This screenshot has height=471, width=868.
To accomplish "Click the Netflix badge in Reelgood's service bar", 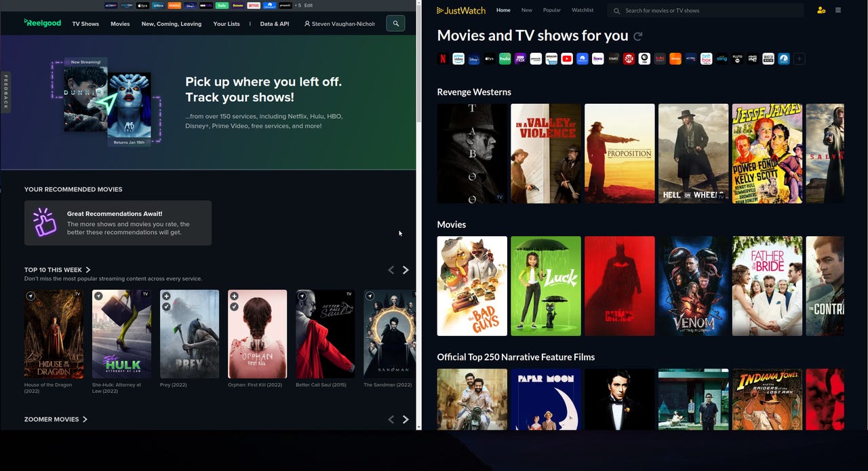I will (254, 5).
